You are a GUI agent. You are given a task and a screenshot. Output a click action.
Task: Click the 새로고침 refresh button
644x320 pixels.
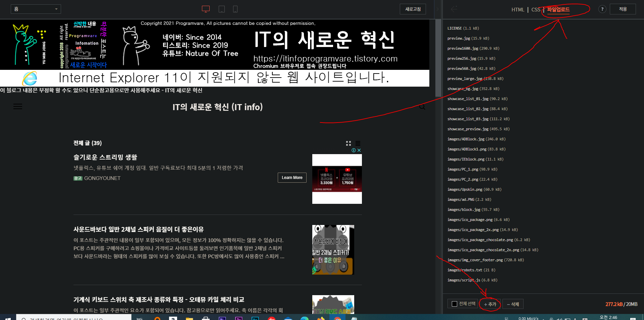tap(413, 9)
